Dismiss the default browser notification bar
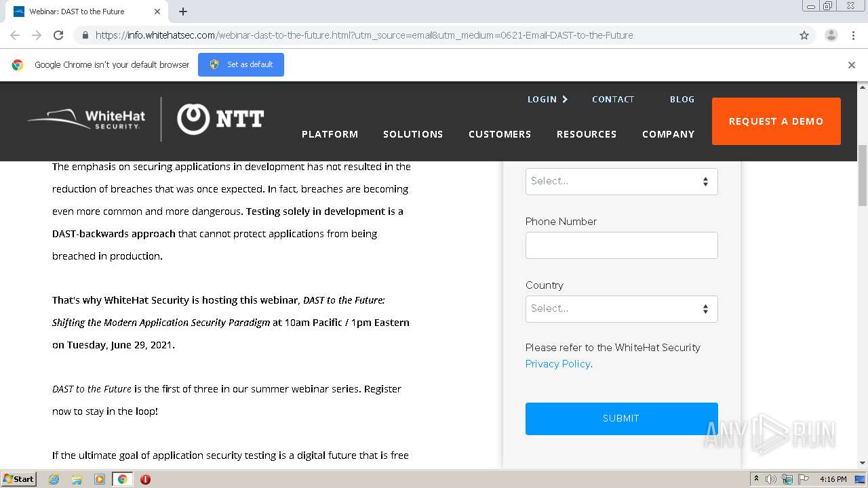The height and width of the screenshot is (488, 868). point(852,65)
